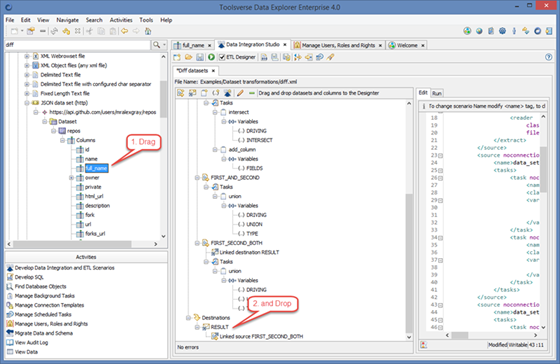The height and width of the screenshot is (364, 560).
Task: Click the filter text field containing diff
Action: pyautogui.click(x=78, y=45)
